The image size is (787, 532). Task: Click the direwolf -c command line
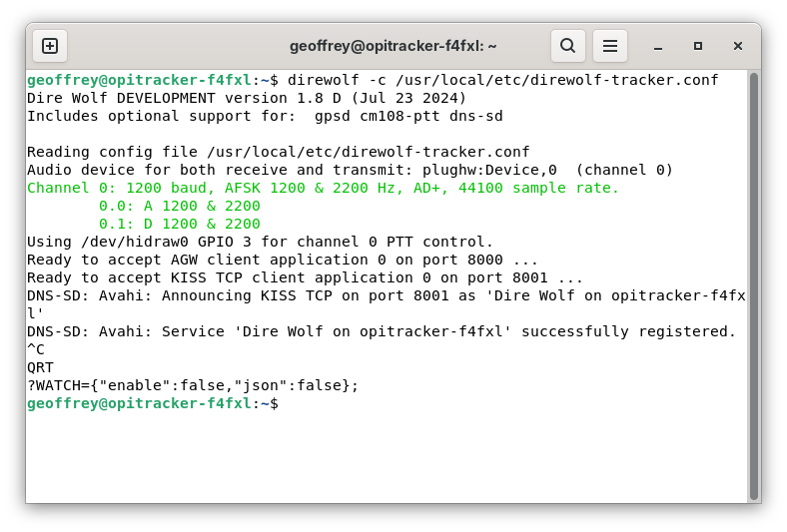coord(373,80)
